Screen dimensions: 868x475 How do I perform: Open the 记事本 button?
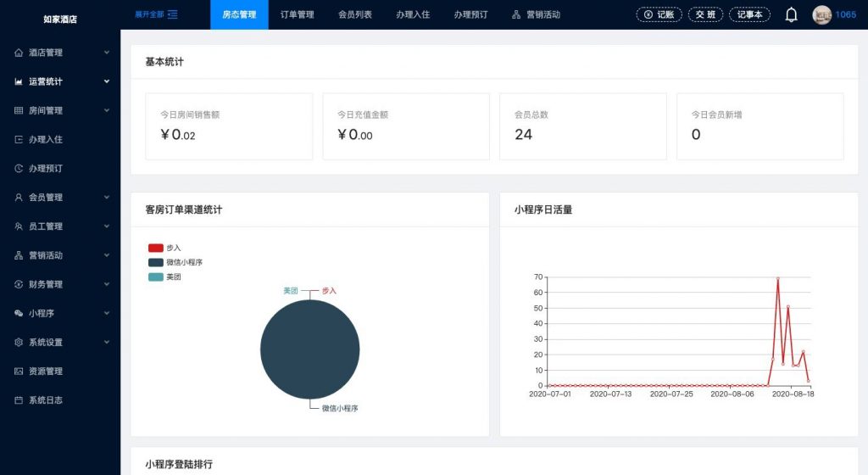point(749,15)
